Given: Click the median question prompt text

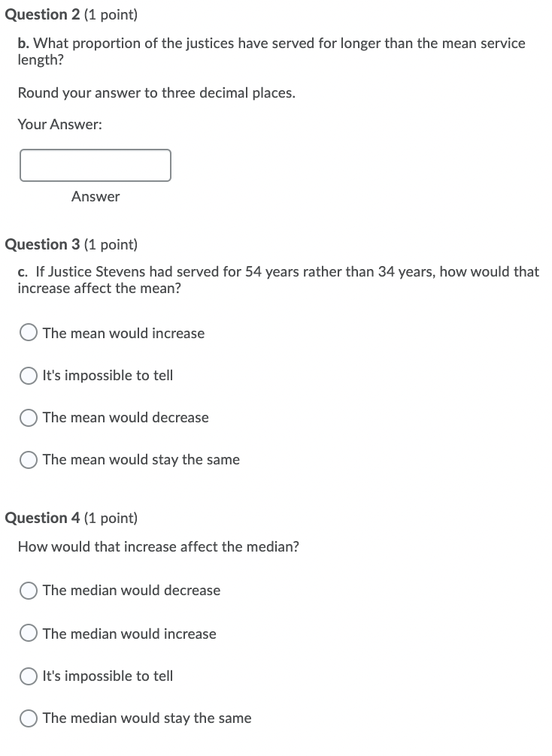Looking at the screenshot, I should tap(157, 546).
